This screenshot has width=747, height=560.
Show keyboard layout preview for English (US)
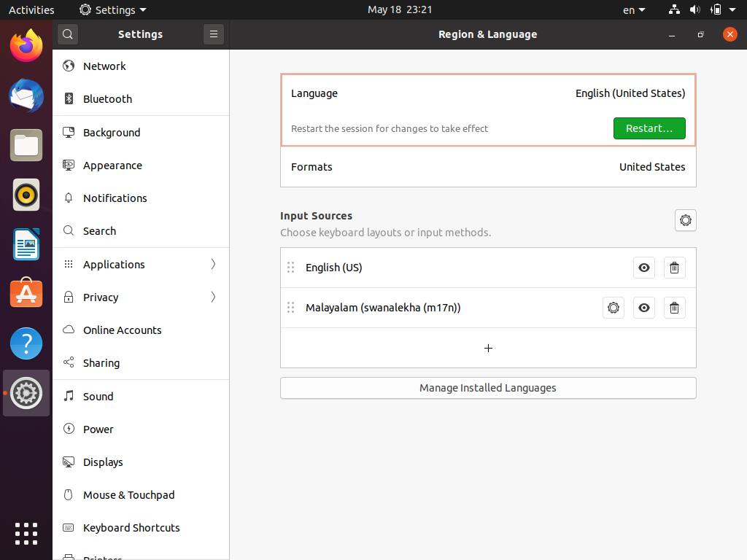click(x=643, y=268)
